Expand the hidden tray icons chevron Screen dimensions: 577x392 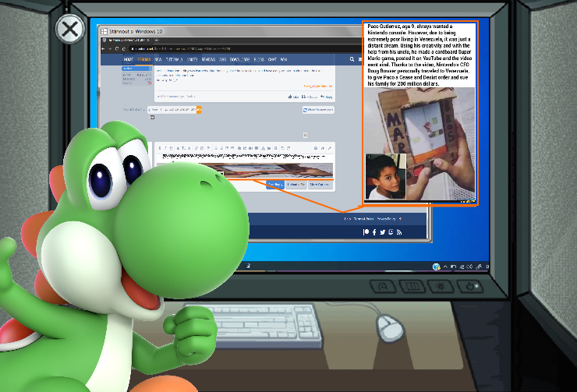point(446,267)
